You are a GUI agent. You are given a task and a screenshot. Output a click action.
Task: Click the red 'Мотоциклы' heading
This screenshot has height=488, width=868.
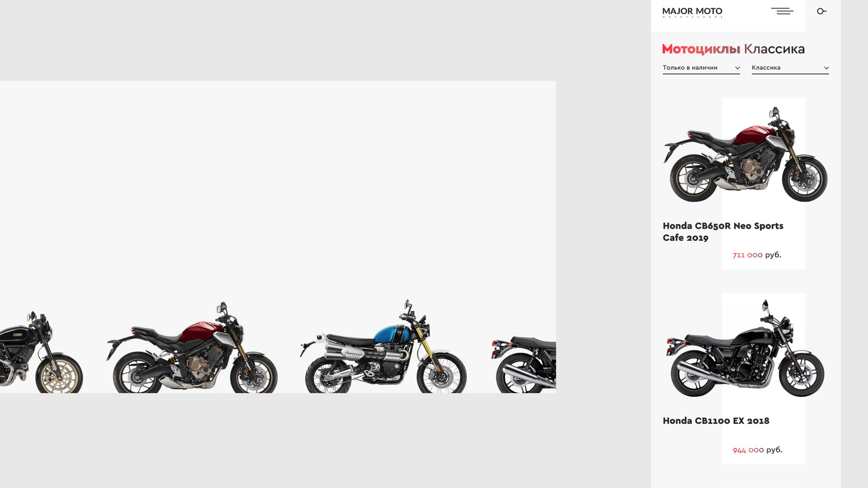click(x=701, y=49)
